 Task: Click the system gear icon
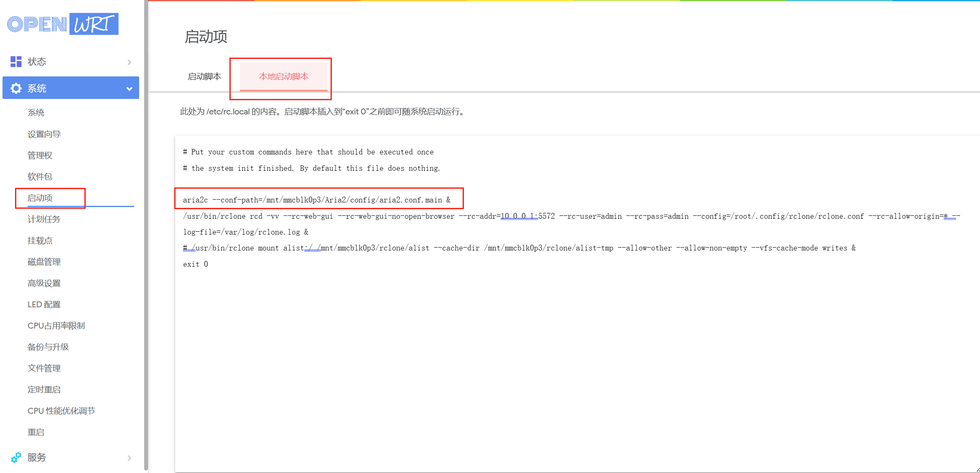coord(16,88)
